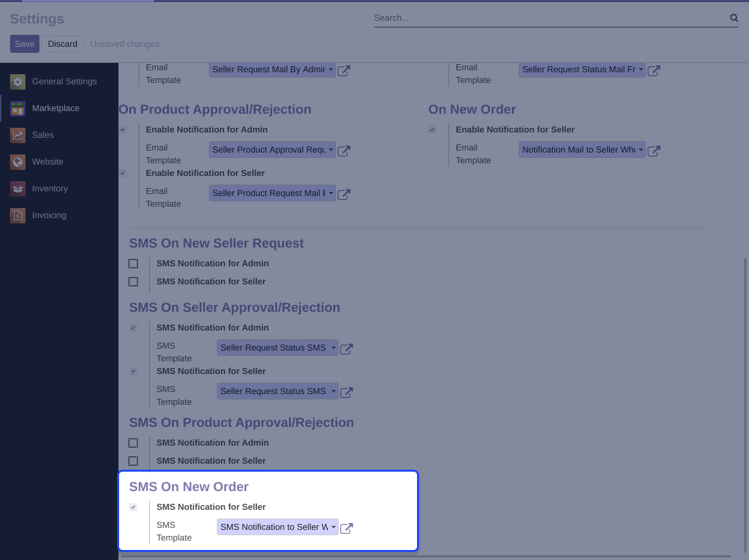Click the Save button
This screenshot has height=560, width=749.
pos(25,44)
